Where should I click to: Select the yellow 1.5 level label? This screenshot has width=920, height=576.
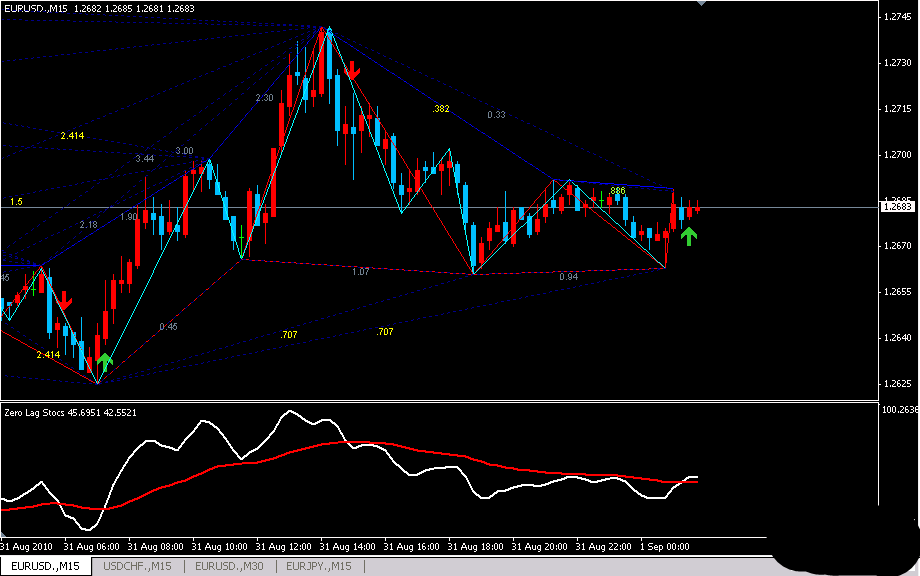(x=16, y=202)
